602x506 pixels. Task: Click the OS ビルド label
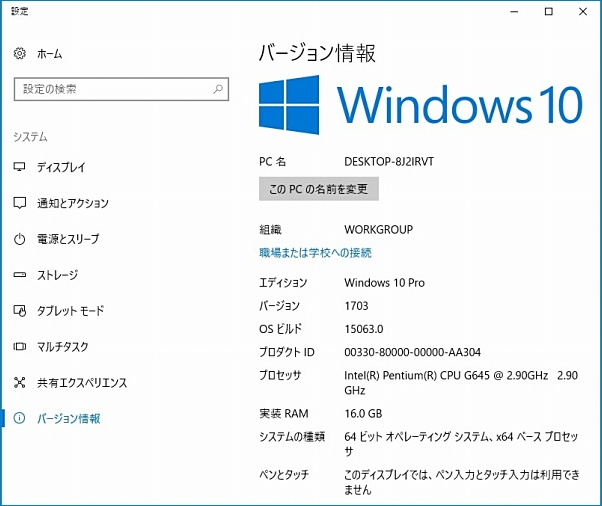[x=281, y=329]
